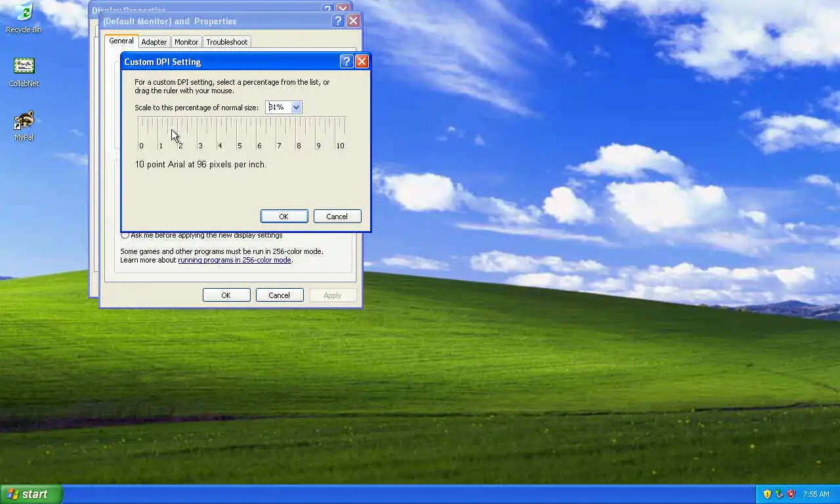Viewport: 840px width, 504px height.
Task: Click OK in monitor Properties window
Action: pos(226,295)
